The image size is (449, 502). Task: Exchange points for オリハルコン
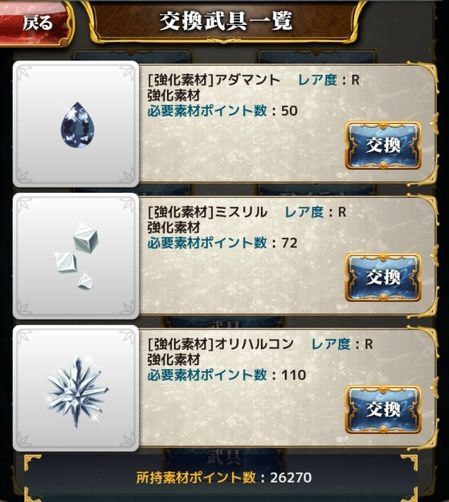pos(383,409)
